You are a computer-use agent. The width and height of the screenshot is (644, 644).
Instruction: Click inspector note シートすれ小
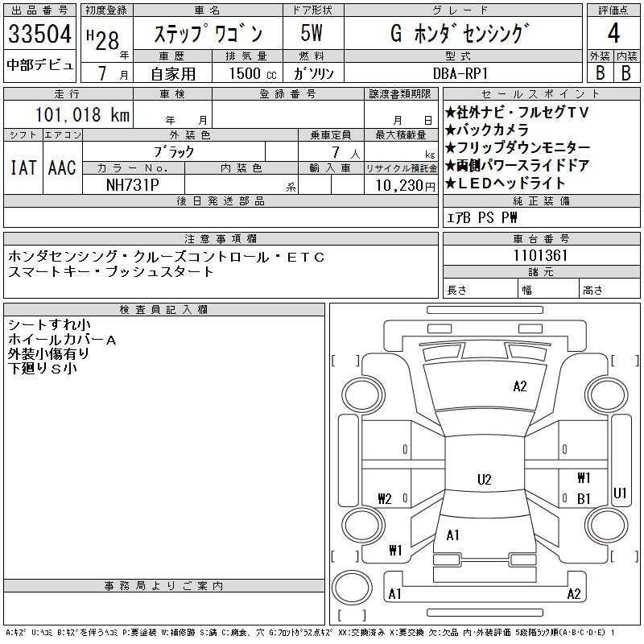[49, 325]
